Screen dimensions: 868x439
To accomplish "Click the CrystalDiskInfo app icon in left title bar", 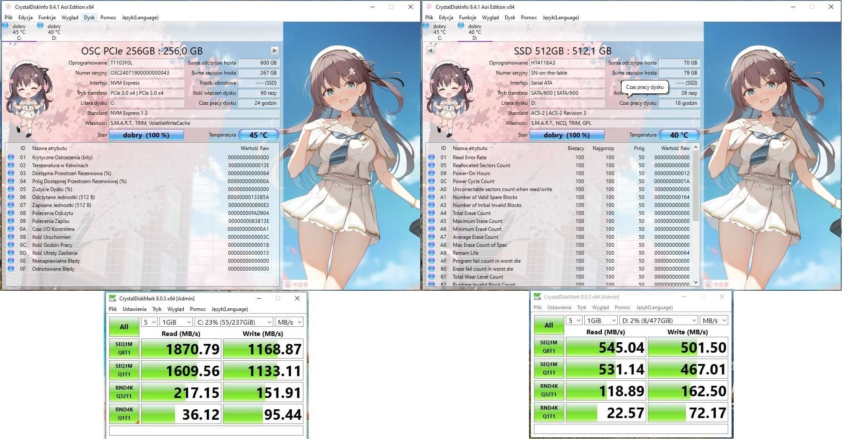I will pos(8,7).
